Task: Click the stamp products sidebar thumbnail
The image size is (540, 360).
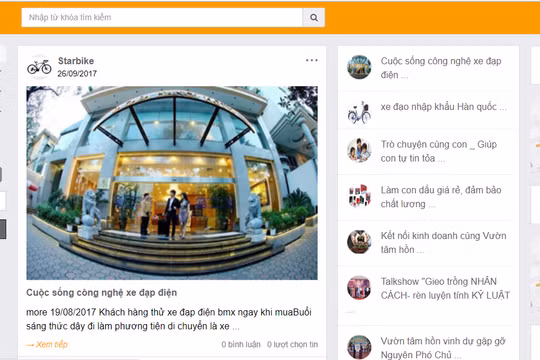Action: pos(359,196)
